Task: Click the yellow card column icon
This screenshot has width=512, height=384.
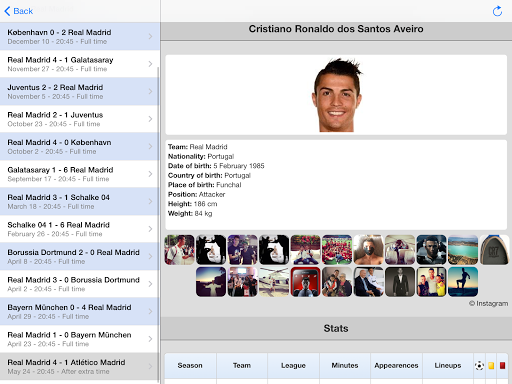Action: (x=491, y=365)
